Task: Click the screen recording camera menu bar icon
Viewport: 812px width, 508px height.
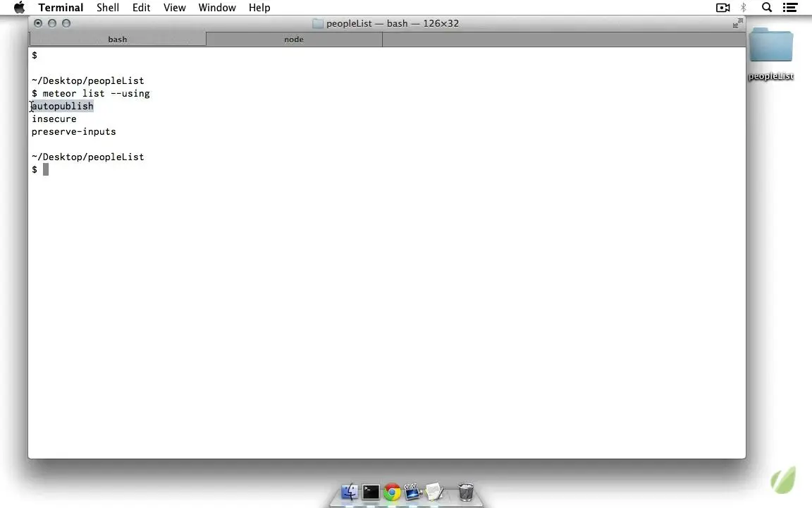Action: click(723, 7)
